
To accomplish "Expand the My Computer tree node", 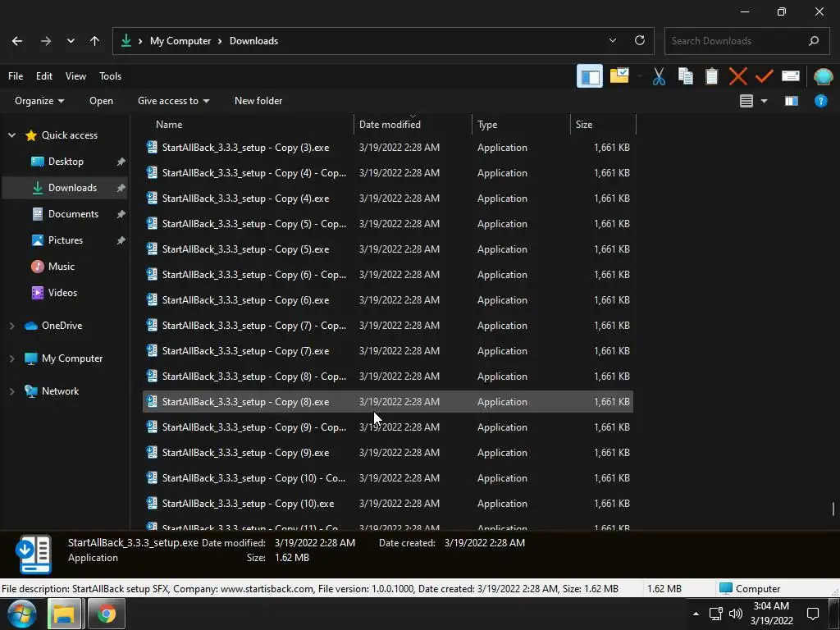I will pos(11,358).
